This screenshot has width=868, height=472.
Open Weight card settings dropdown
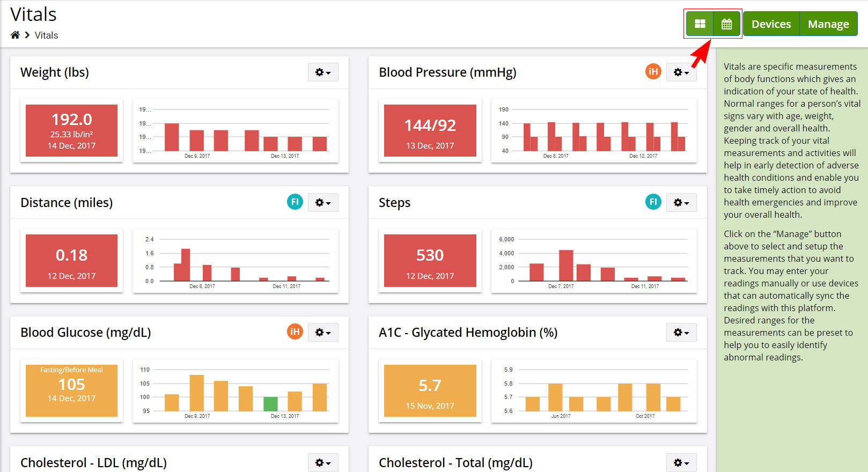(x=323, y=72)
